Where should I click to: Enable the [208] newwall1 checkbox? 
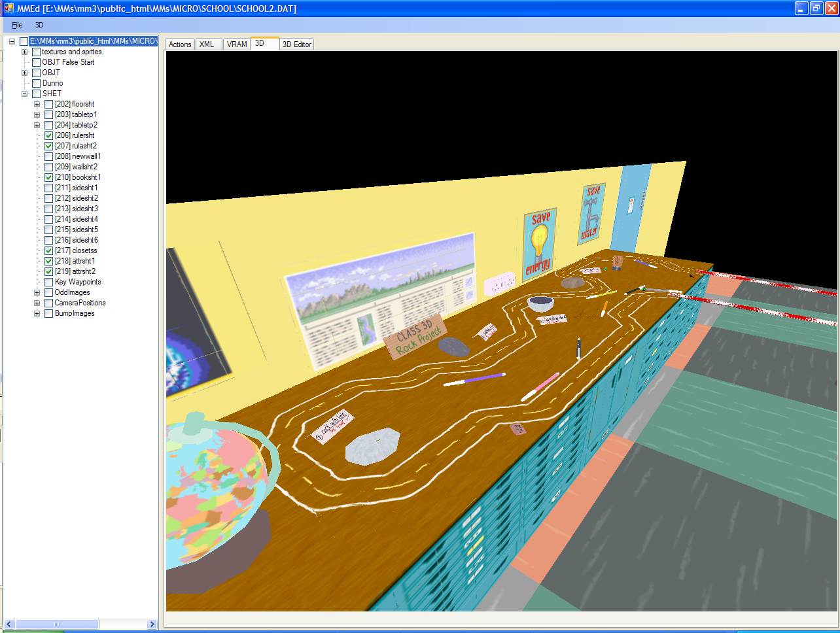coord(49,156)
